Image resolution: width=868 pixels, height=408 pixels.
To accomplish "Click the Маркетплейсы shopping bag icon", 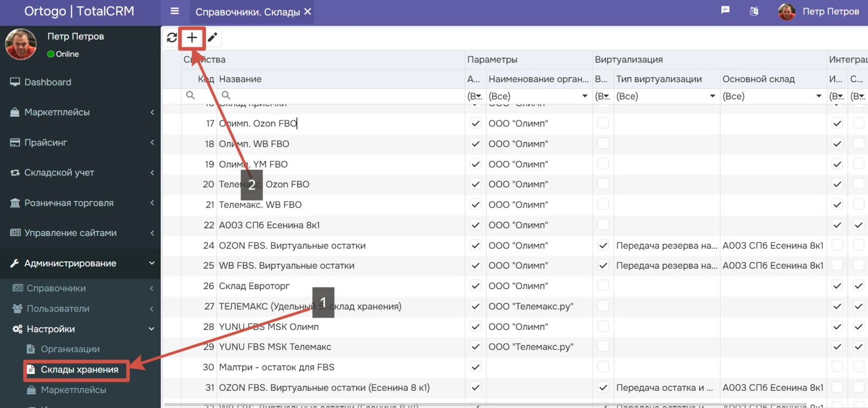I will [x=15, y=112].
